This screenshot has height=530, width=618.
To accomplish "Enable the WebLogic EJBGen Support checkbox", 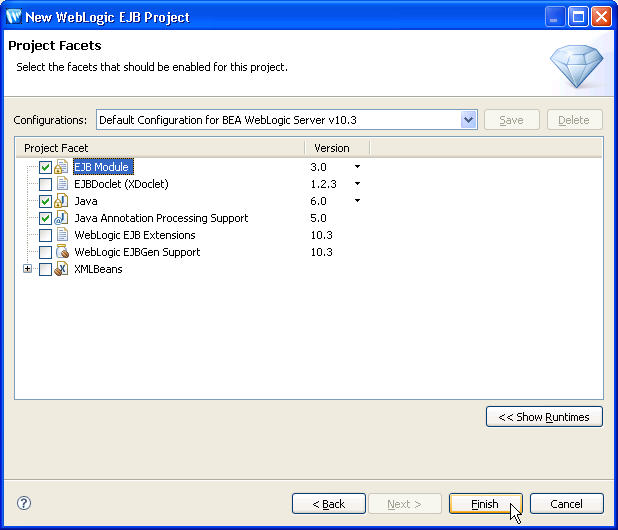I will pyautogui.click(x=45, y=252).
